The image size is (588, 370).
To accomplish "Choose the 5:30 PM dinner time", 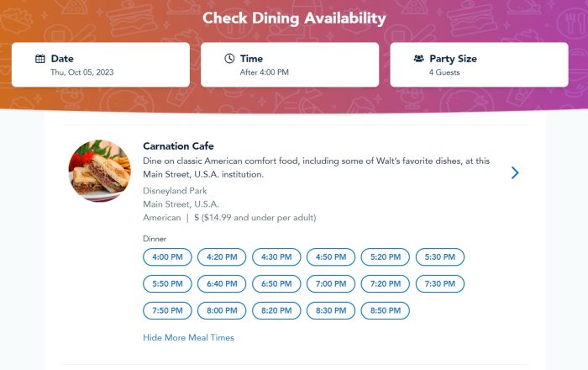I will point(439,257).
